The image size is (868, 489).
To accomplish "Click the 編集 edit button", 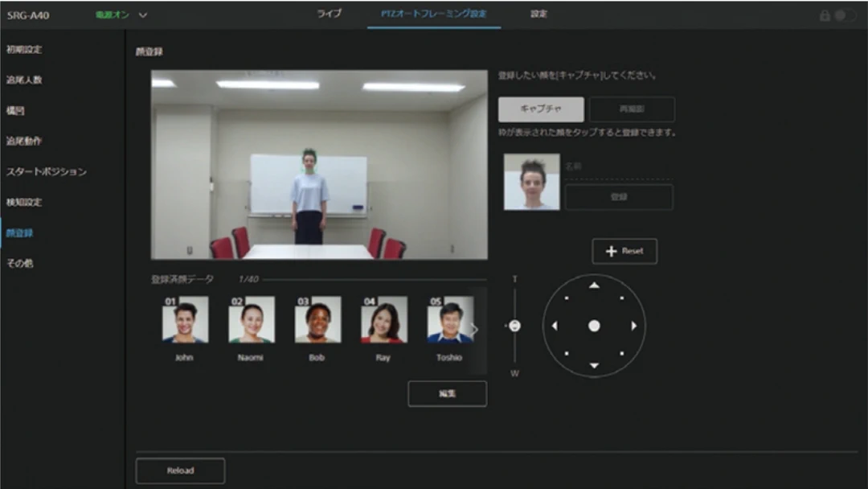I will [x=447, y=394].
